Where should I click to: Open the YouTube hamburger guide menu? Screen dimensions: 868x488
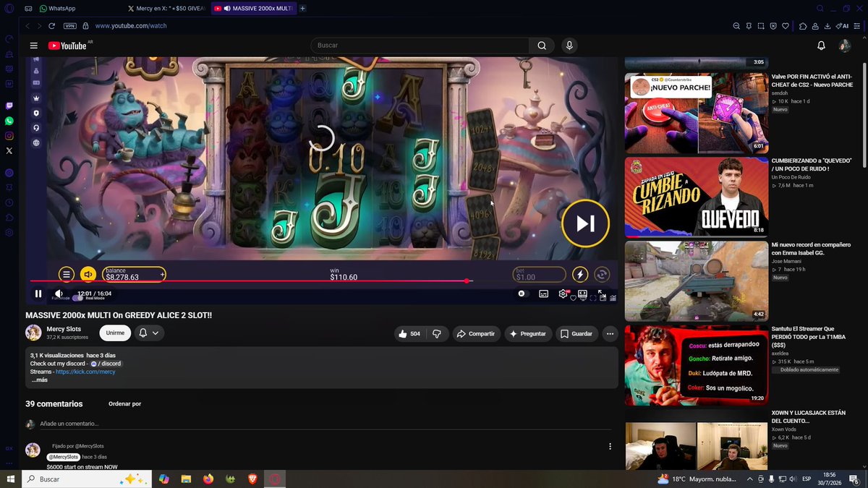tap(33, 46)
